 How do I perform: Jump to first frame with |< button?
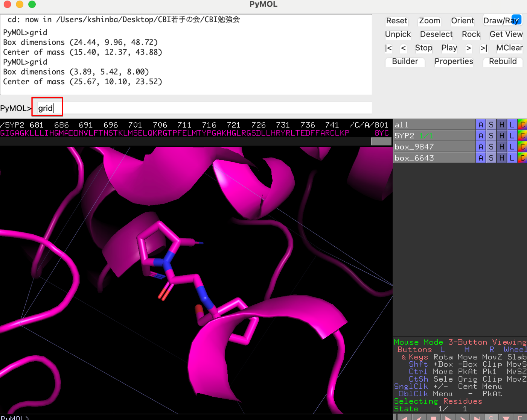pyautogui.click(x=388, y=48)
